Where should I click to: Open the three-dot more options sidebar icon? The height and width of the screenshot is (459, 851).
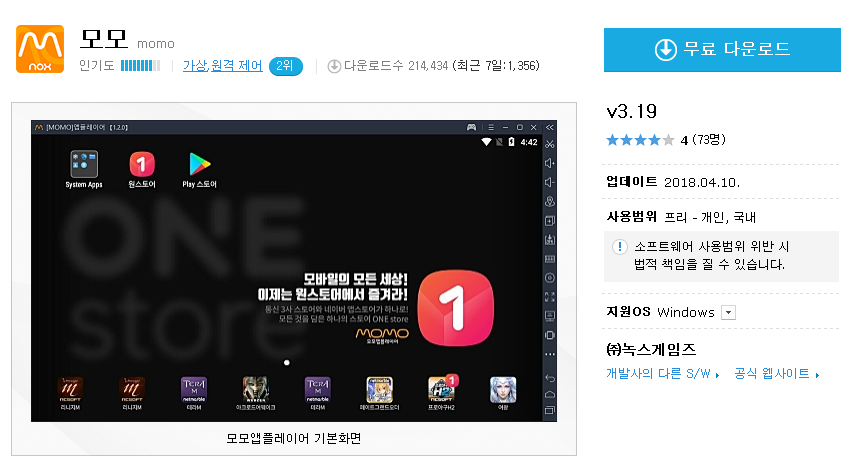pos(550,354)
